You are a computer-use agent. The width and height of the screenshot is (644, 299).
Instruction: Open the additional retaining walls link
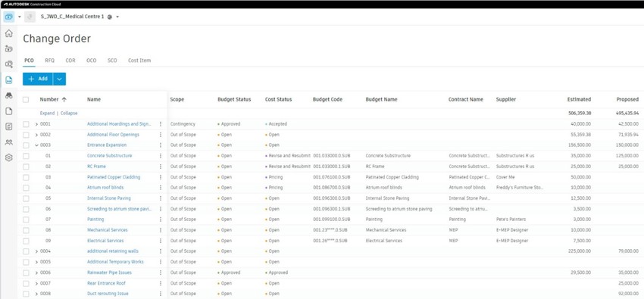point(113,251)
